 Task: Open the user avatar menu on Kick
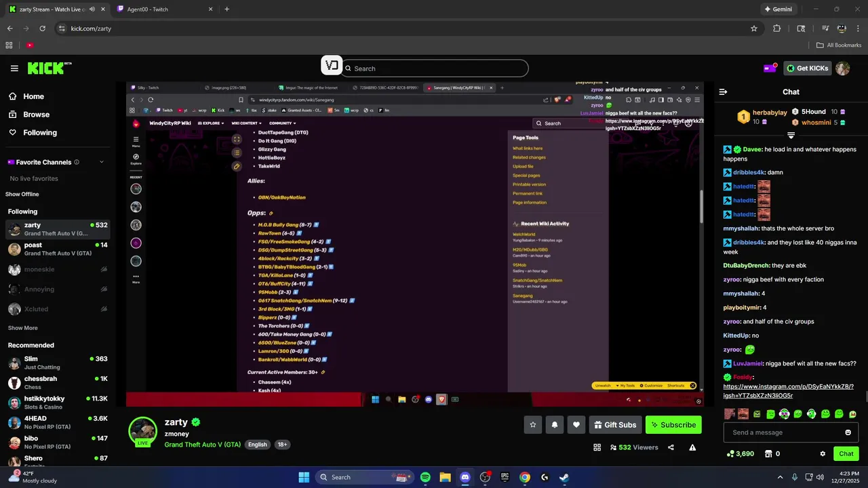click(842, 68)
